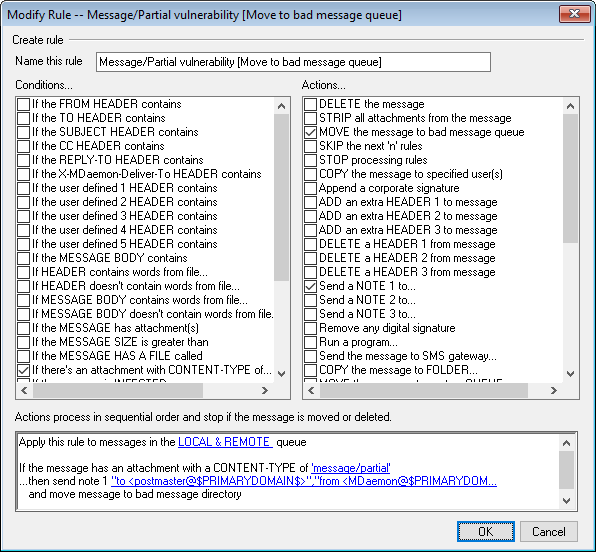
Task: Close the Modify Rule window
Action: tap(574, 14)
